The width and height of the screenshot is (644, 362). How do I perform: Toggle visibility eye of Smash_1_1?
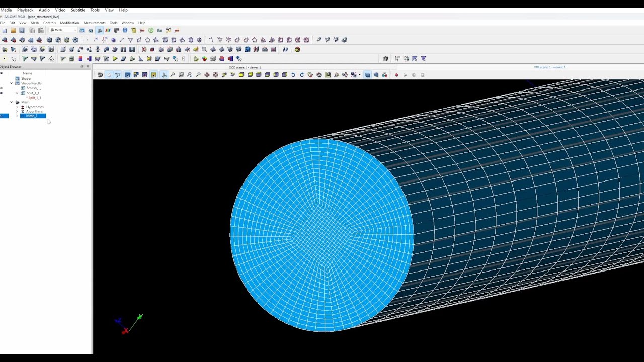click(x=2, y=88)
